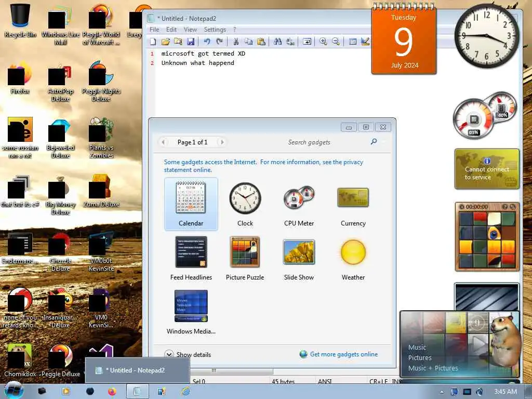Select Zuma Deluxe desktop icon

click(101, 190)
